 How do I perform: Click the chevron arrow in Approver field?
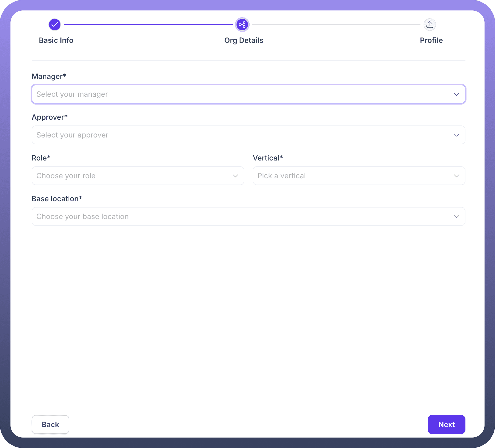[x=456, y=135]
